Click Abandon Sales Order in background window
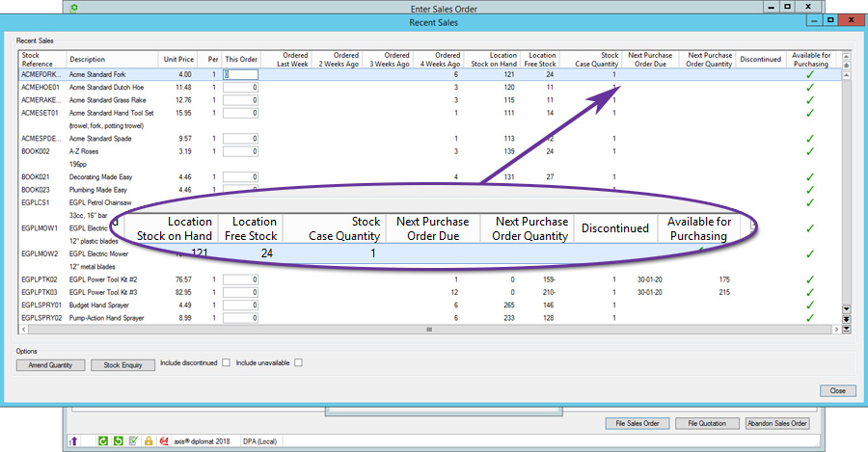 pos(777,423)
